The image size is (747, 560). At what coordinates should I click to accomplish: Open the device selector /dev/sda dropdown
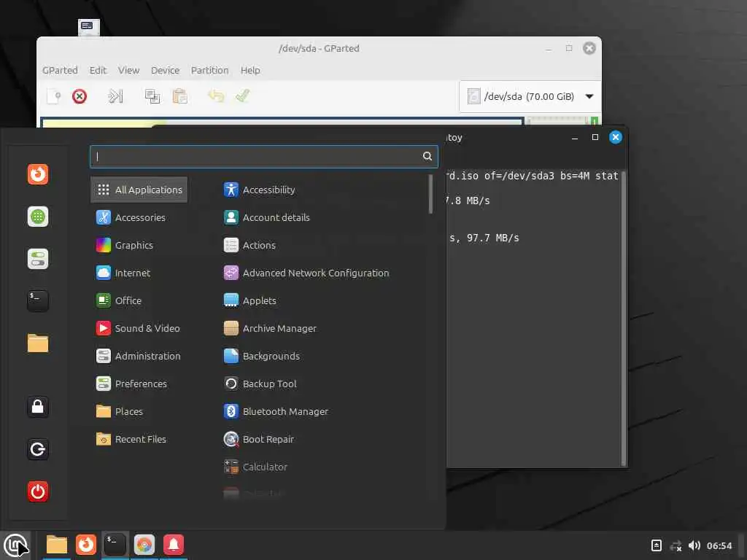[530, 97]
